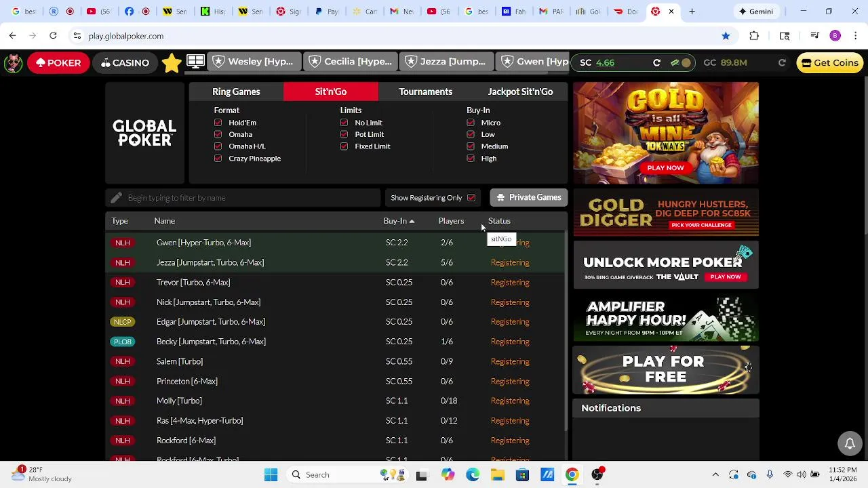Open Chrome from the taskbar

click(572, 474)
